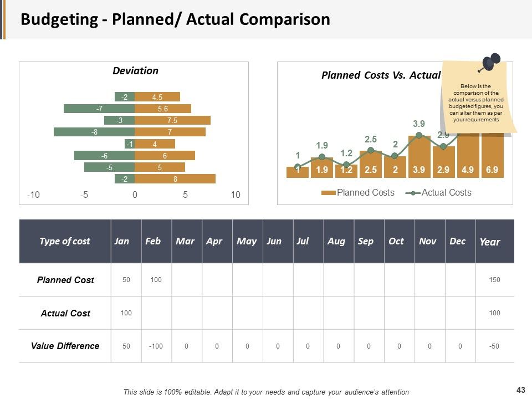Click the green -8 deviation bar

pyautogui.click(x=94, y=132)
